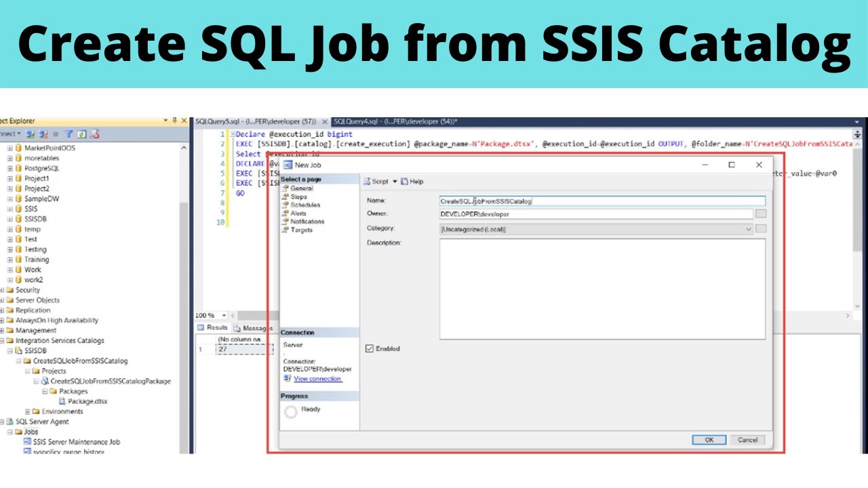
Task: Open the Object Explorer window position dropdown arrow
Action: [x=165, y=121]
